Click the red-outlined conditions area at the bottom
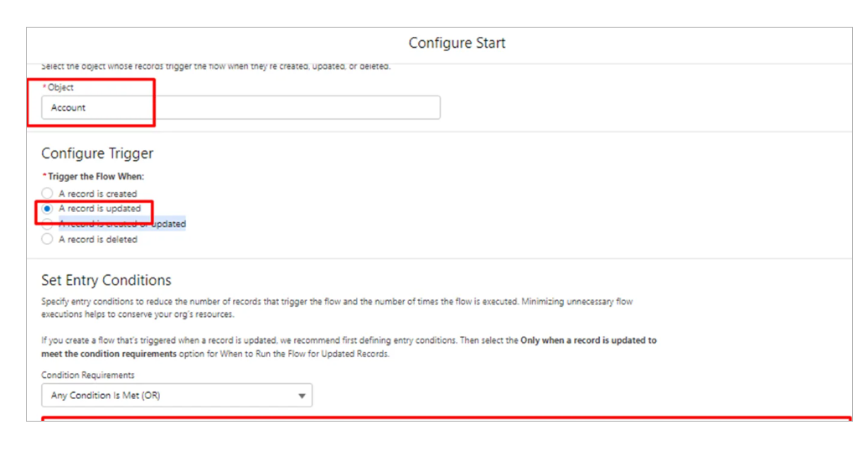This screenshot has width=868, height=451. (x=446, y=418)
